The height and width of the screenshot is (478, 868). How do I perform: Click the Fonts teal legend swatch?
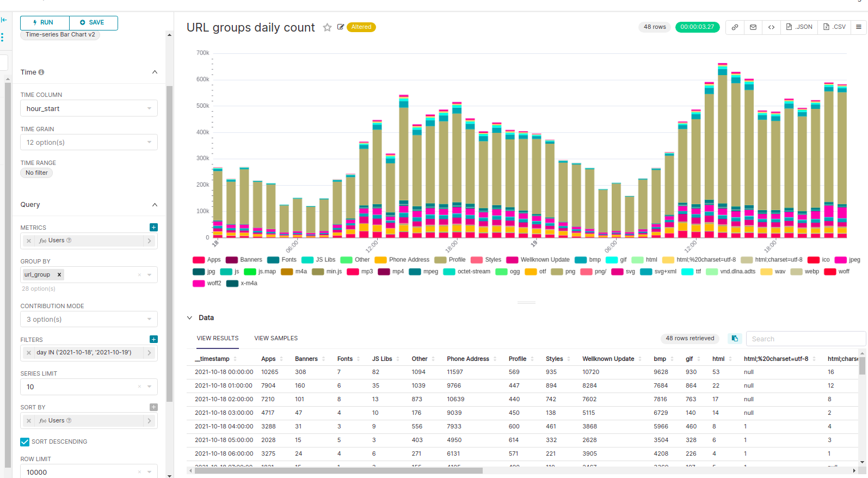pyautogui.click(x=273, y=260)
